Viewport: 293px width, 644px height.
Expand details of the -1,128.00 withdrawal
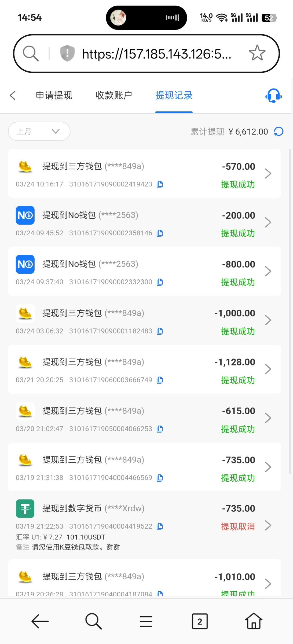(x=268, y=369)
